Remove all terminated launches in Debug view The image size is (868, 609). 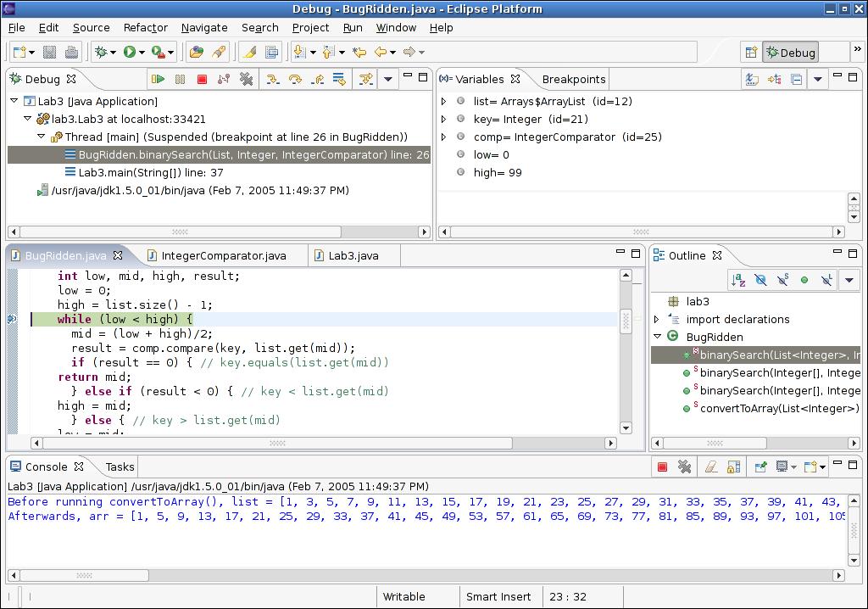point(246,79)
